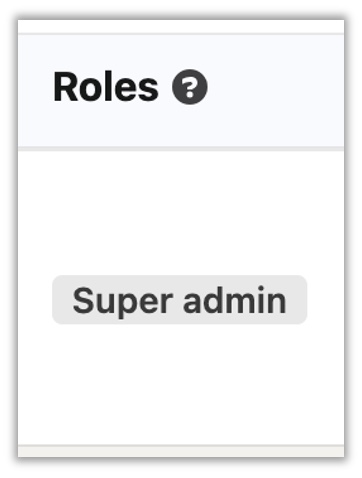362x478 pixels.
Task: Click the Roles help question mark icon
Action: (190, 87)
